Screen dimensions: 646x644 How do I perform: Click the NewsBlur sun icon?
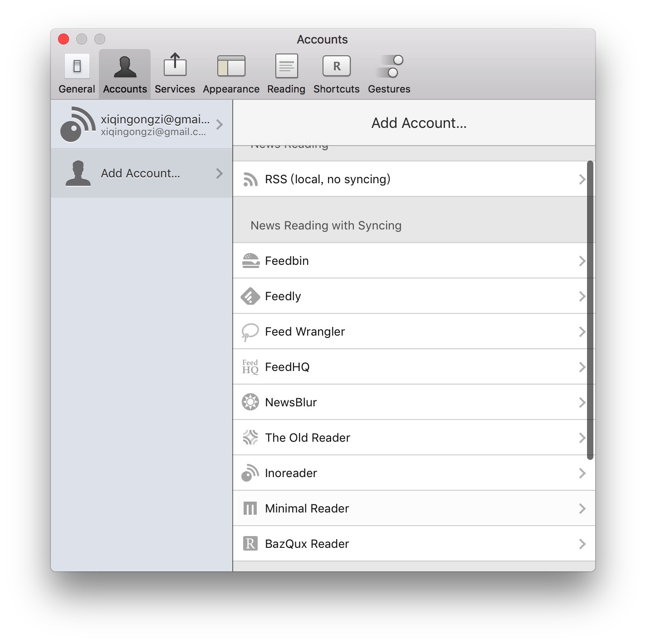click(x=250, y=402)
